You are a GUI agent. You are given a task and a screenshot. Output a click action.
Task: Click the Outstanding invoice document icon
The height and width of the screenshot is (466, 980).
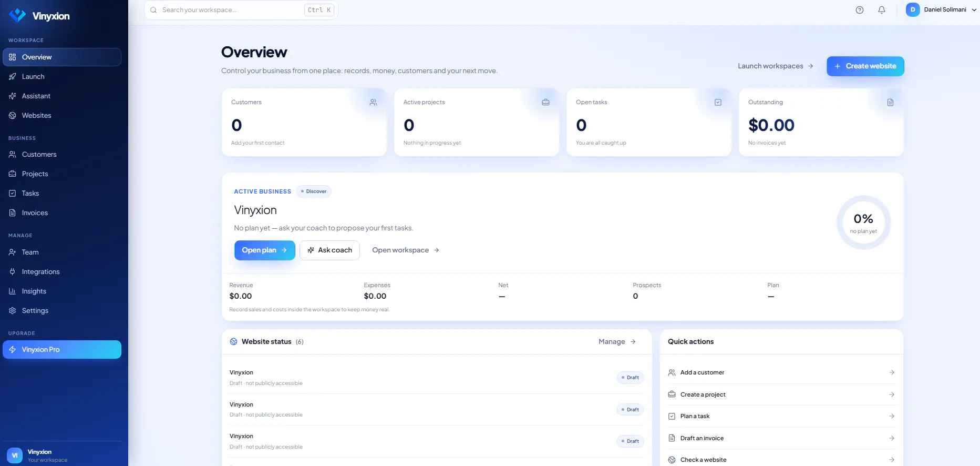point(890,103)
